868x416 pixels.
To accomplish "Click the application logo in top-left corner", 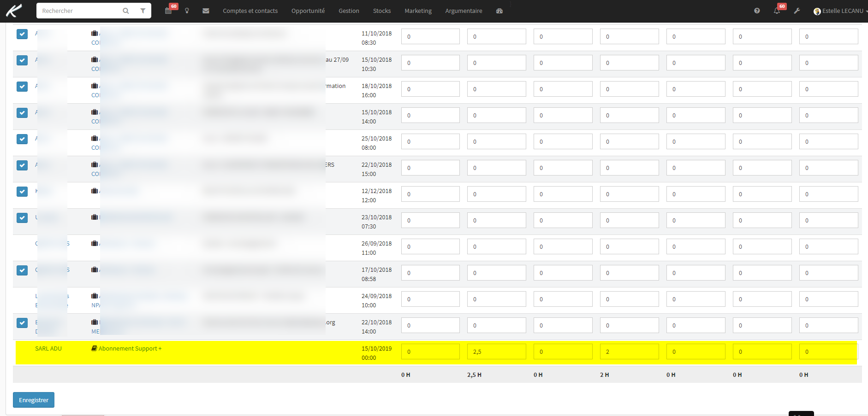I will (13, 11).
